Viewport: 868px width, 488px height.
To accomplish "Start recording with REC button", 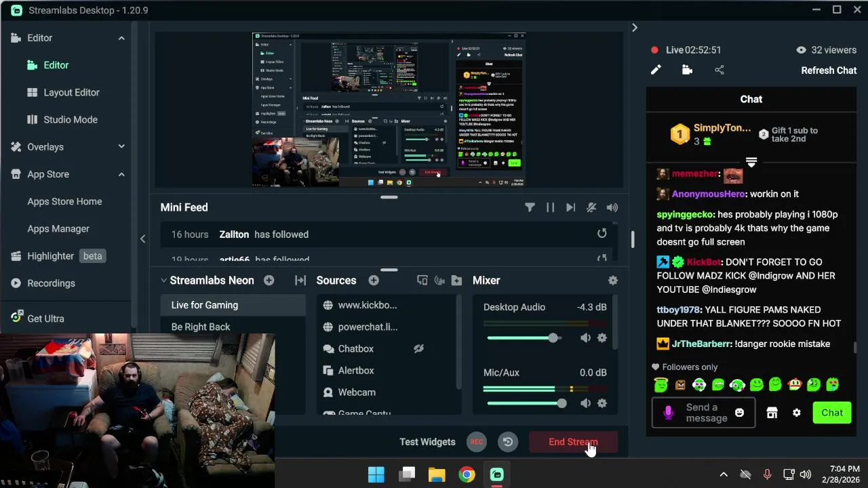I will tap(477, 442).
